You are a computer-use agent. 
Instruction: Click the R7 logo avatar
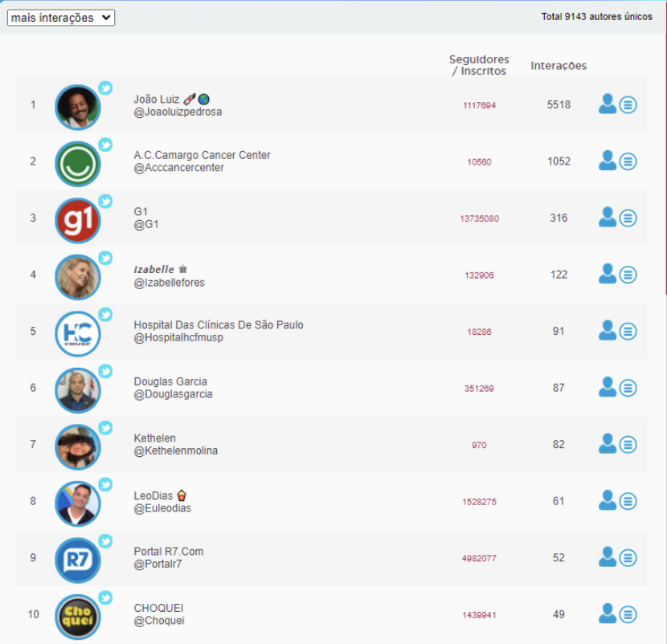point(77,560)
